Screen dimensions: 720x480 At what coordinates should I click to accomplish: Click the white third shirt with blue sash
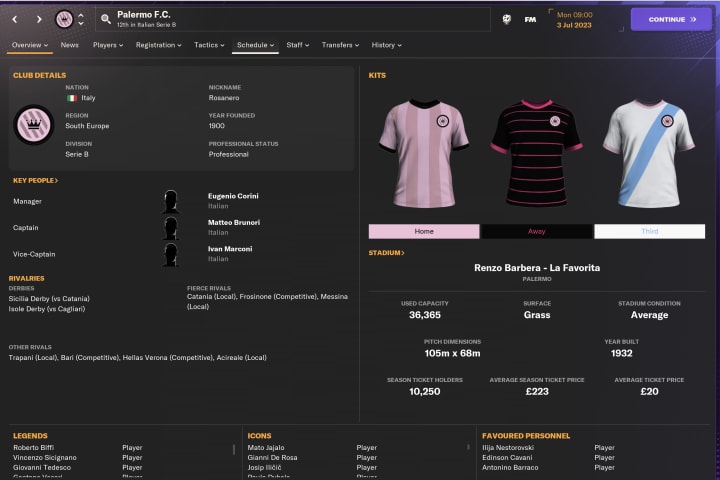click(x=649, y=152)
